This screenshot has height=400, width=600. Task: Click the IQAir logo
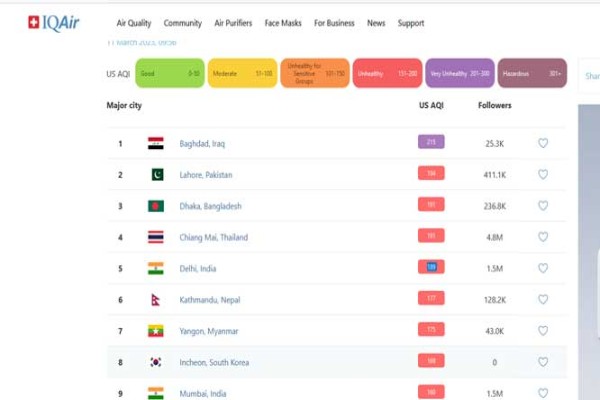click(53, 23)
